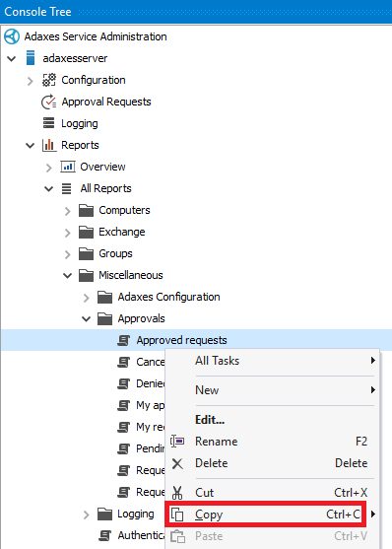Click the Approval Requests clock icon
392x549 pixels.
pos(49,102)
